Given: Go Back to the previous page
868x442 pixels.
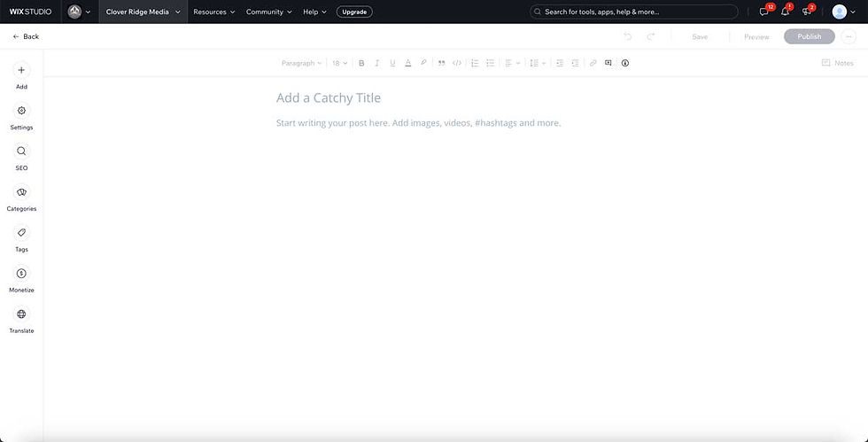Looking at the screenshot, I should point(26,36).
